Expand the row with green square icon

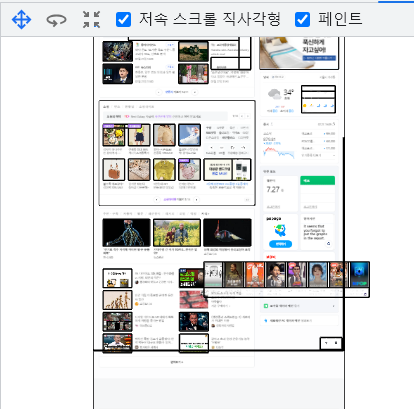click(x=299, y=306)
